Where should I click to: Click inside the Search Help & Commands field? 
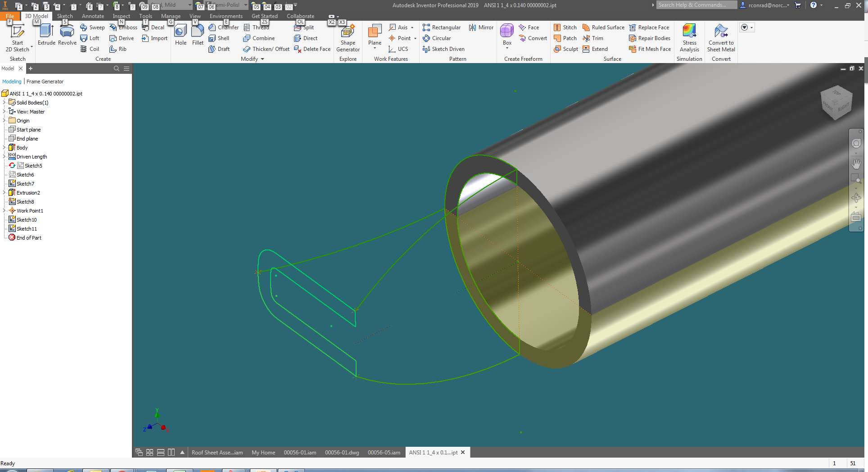(x=696, y=5)
